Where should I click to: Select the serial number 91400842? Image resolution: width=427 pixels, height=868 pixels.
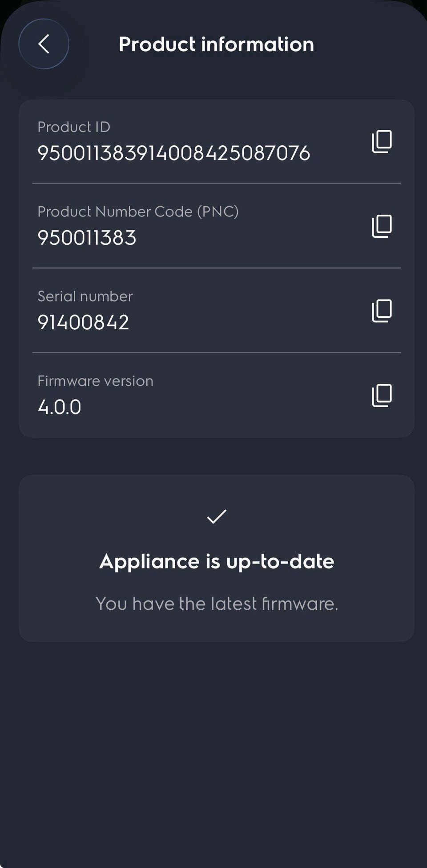[83, 322]
